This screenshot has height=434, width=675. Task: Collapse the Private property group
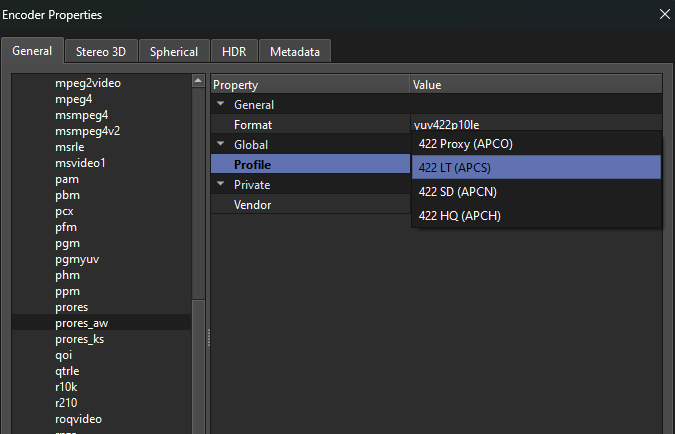221,185
